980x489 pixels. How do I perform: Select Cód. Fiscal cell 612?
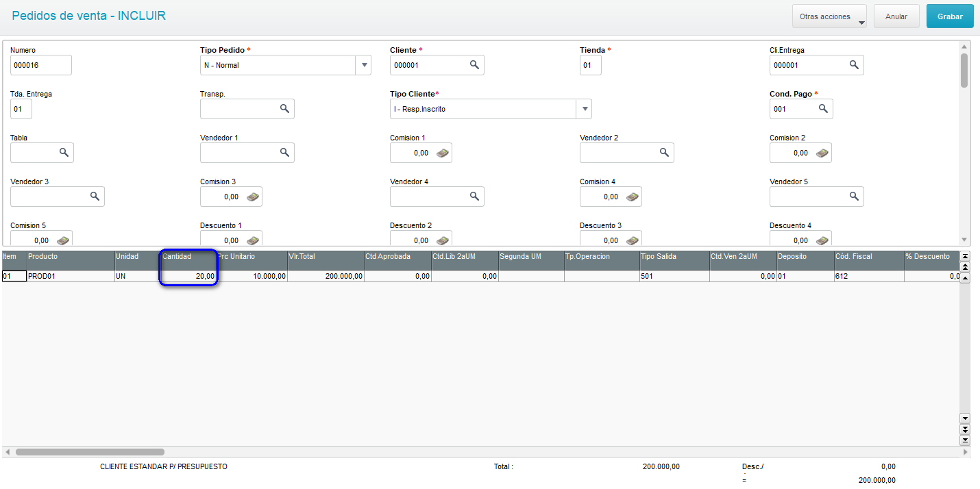tap(869, 276)
